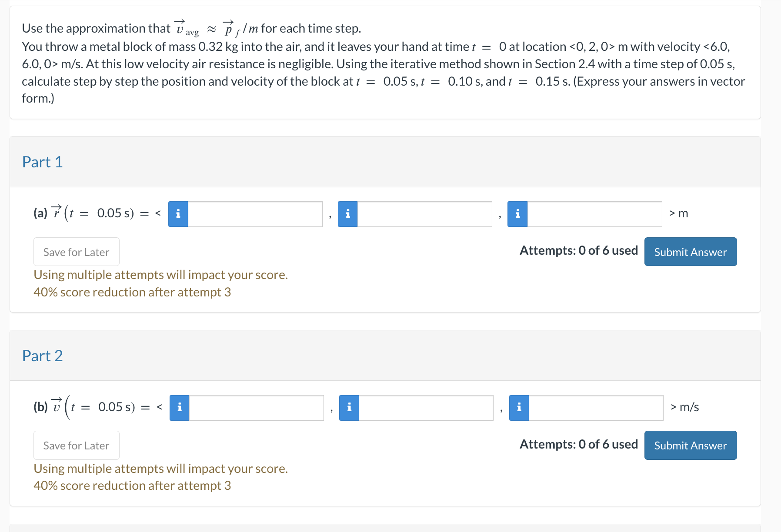
Task: Save Part 1 answer for later
Action: [x=76, y=251]
